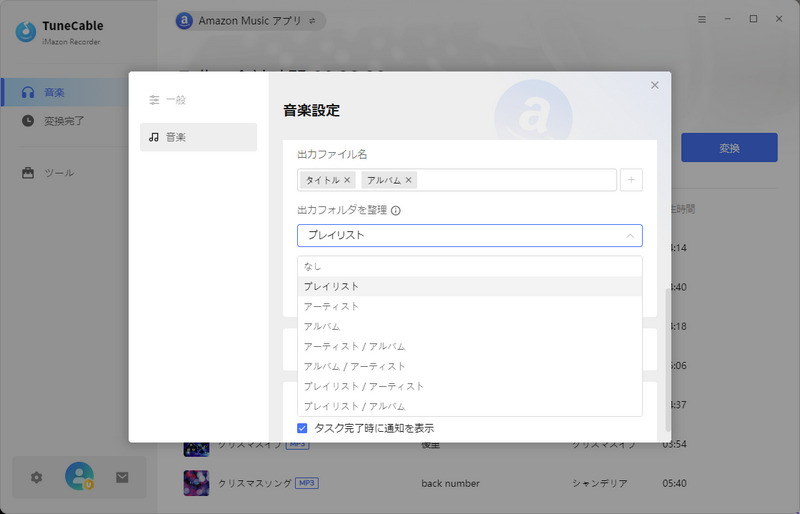Select the プレイリスト / アルバム option
The height and width of the screenshot is (514, 800).
click(470, 406)
